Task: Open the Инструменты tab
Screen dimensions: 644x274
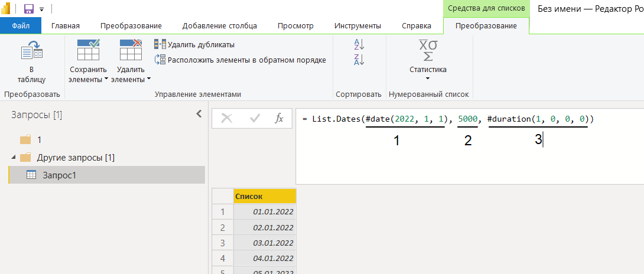Action: pyautogui.click(x=357, y=26)
